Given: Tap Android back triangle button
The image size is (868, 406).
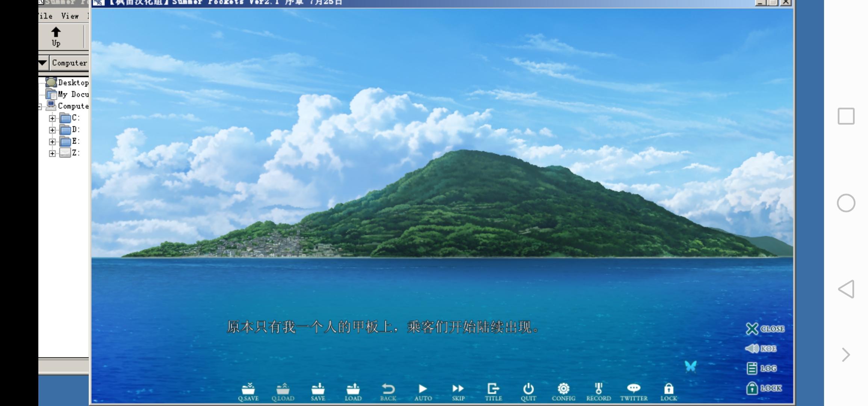Looking at the screenshot, I should click(846, 289).
